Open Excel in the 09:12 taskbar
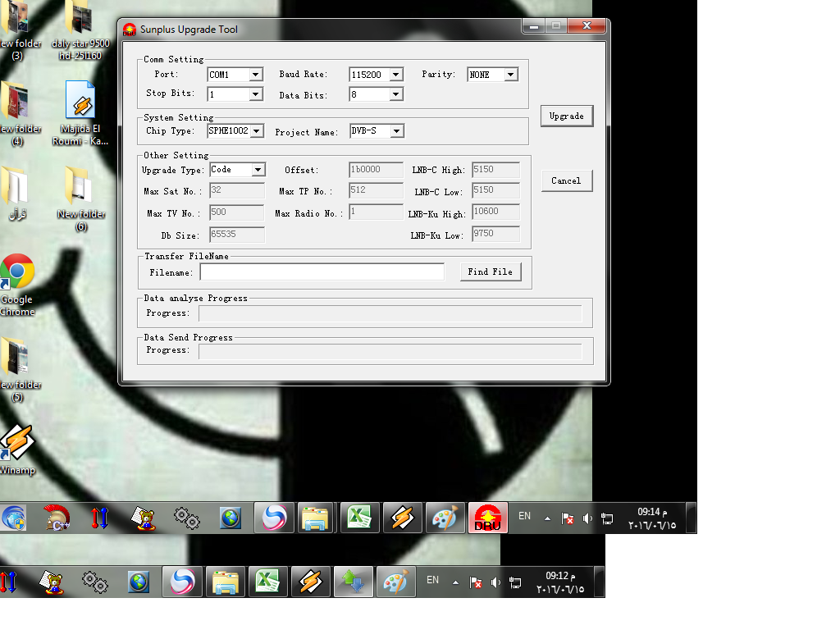 268,582
